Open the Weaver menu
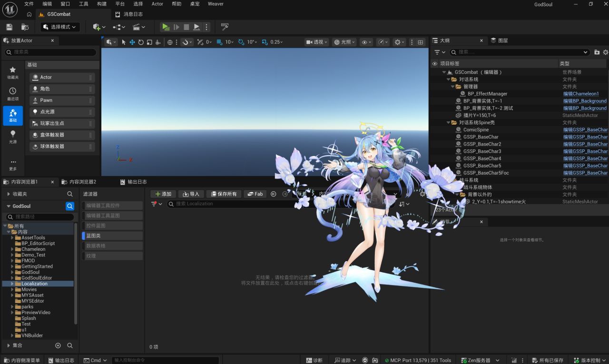609x364 pixels. 216,4
